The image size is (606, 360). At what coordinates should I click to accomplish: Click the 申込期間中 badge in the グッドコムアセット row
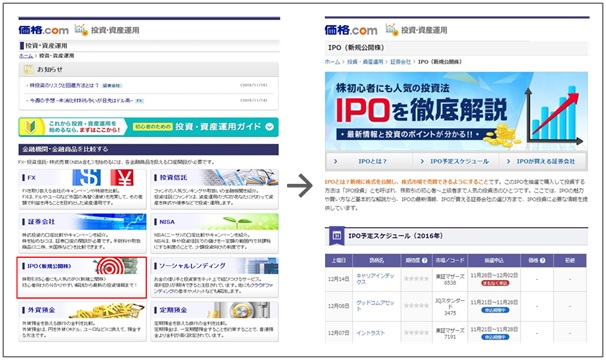tap(495, 310)
